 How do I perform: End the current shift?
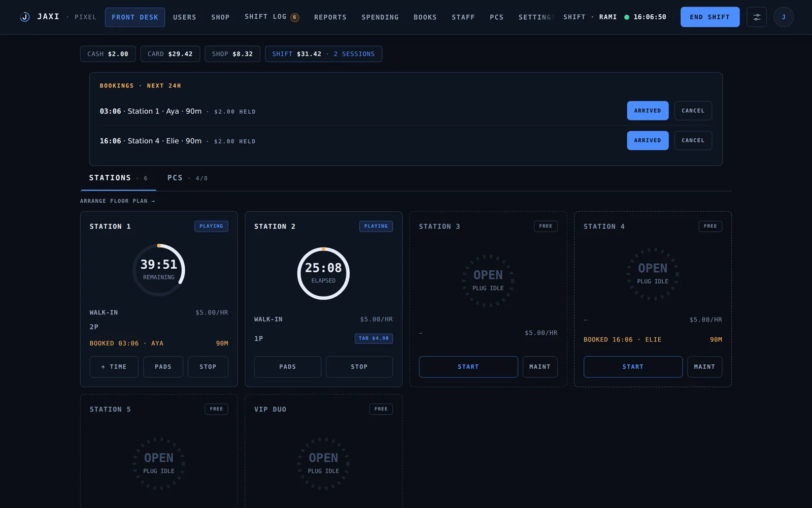coord(709,17)
